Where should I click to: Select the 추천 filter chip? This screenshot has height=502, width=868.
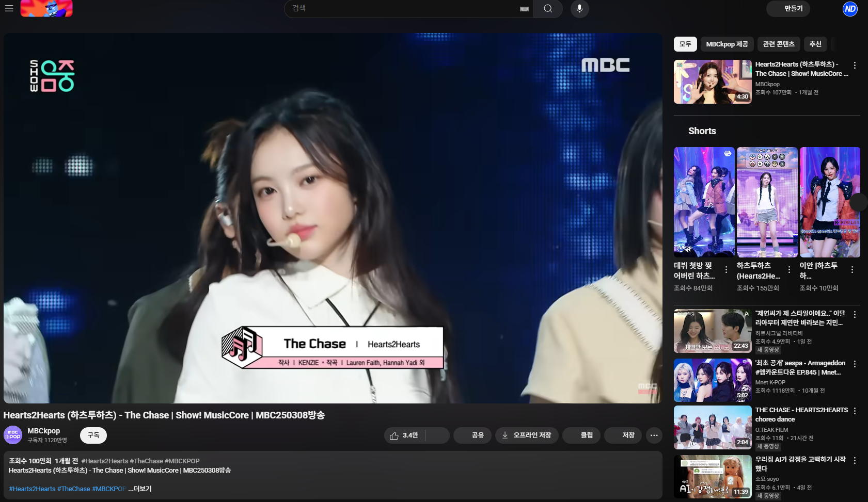coord(815,44)
